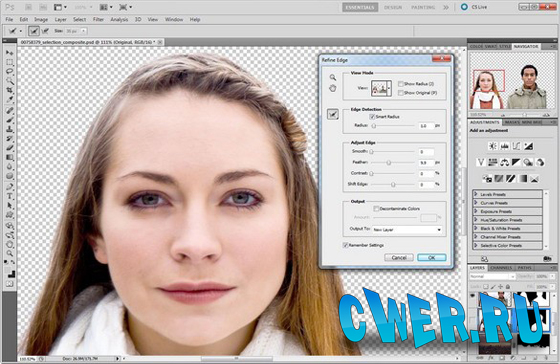Select the Refine Radius brush tool in dialog

pyautogui.click(x=333, y=114)
